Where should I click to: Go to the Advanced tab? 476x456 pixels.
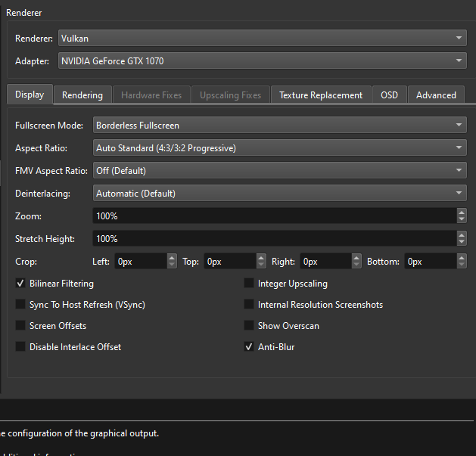pyautogui.click(x=436, y=95)
